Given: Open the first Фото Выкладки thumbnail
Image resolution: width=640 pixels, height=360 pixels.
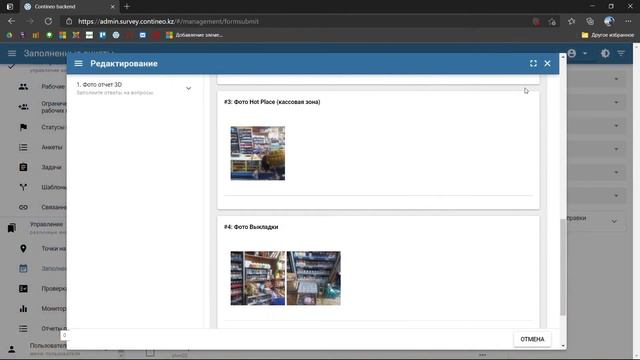Looking at the screenshot, I should pos(258,278).
